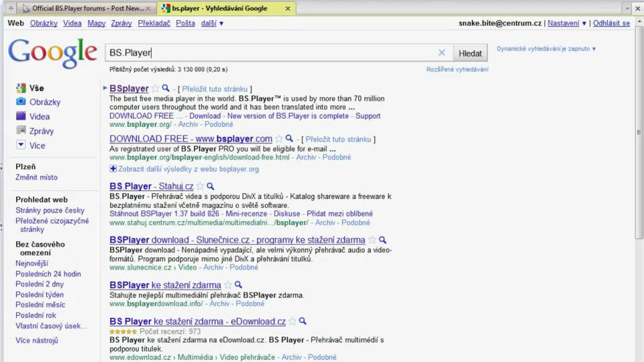The height and width of the screenshot is (362, 644).
Task: Click Změnit místo link
Action: 37,177
